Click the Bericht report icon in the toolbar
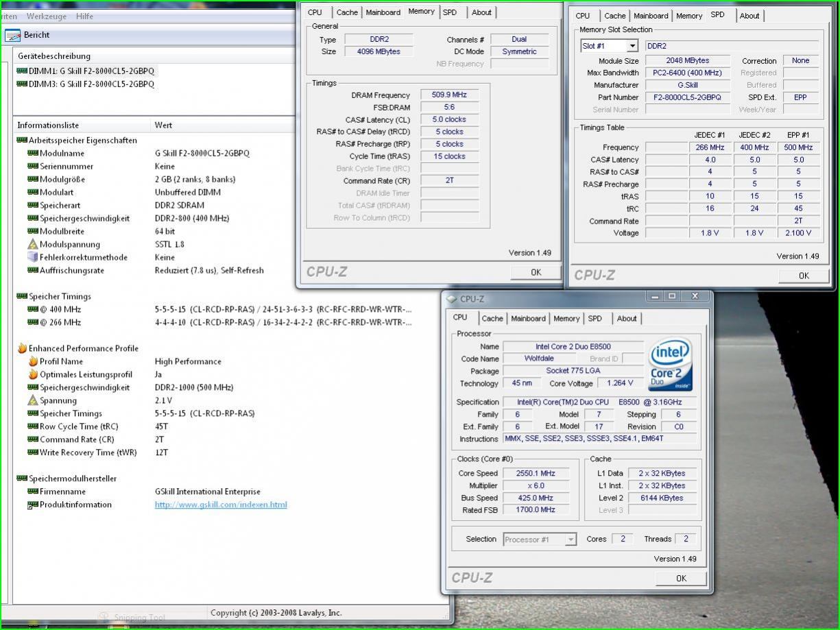This screenshot has width=840, height=630. (x=12, y=35)
